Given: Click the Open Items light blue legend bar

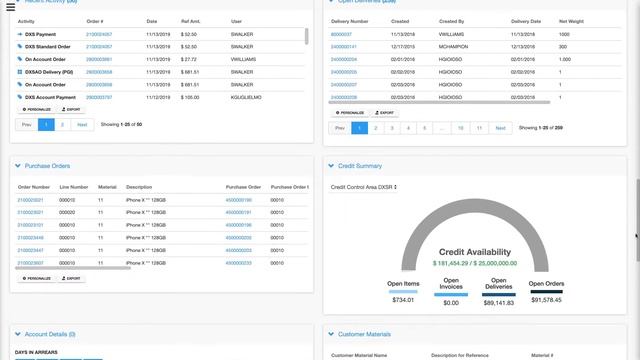Looking at the screenshot, I should pos(403,291).
